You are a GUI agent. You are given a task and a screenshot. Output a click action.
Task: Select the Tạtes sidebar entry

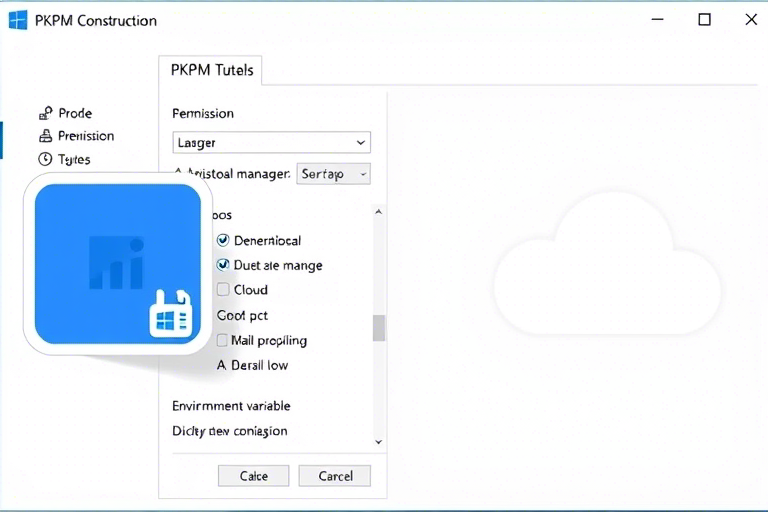click(x=65, y=159)
